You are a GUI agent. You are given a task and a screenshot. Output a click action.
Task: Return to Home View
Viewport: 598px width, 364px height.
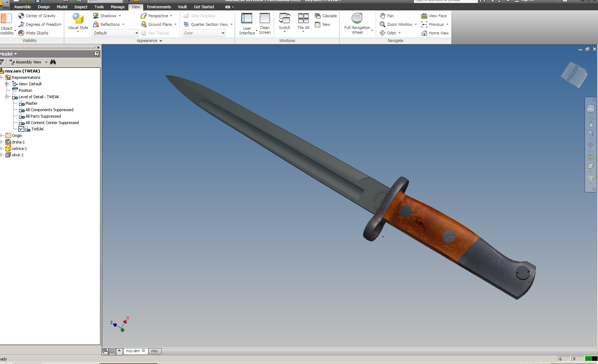click(435, 33)
